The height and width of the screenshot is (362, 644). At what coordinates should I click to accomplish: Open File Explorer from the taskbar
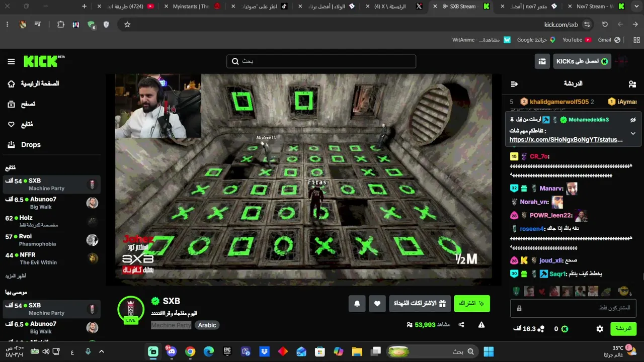[357, 351]
